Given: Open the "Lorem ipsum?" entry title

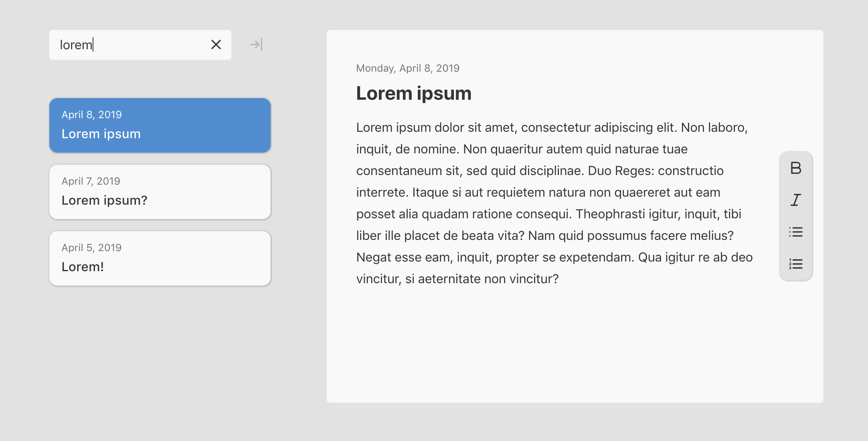Looking at the screenshot, I should pos(104,200).
